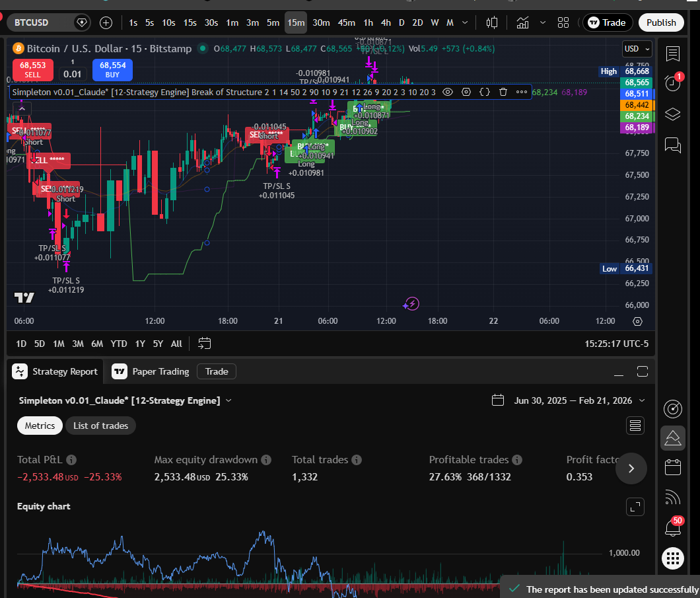Open chat with the speech bubble icon

pyautogui.click(x=672, y=145)
